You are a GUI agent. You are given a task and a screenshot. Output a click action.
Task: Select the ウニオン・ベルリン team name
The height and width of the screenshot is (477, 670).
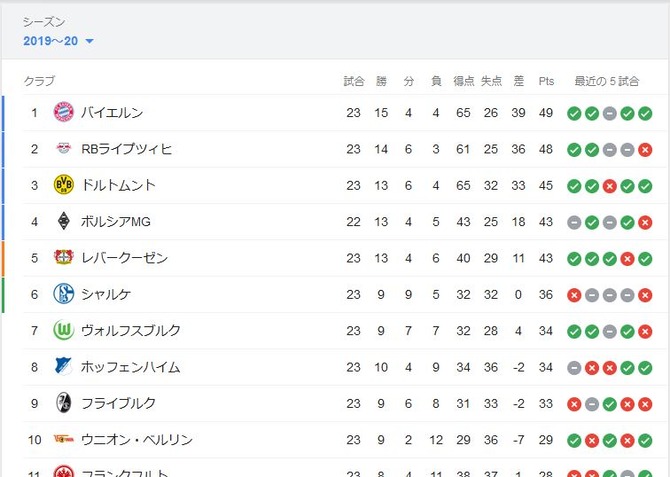pyautogui.click(x=137, y=439)
